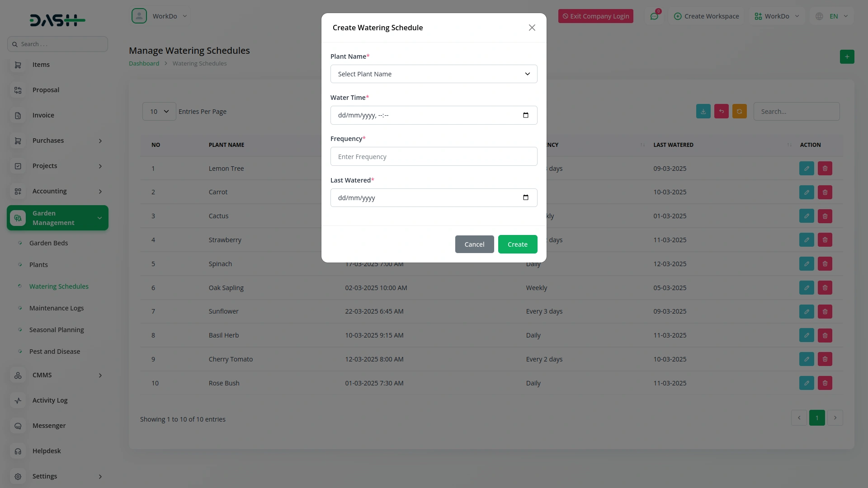Screen dimensions: 868x488
Task: Open Maintenance Logs in sidebar
Action: [x=57, y=308]
